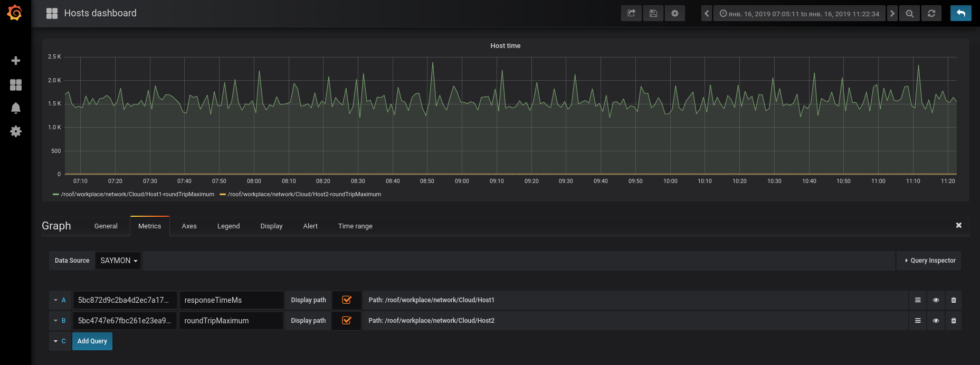Switch to the Alert tab

(x=310, y=226)
